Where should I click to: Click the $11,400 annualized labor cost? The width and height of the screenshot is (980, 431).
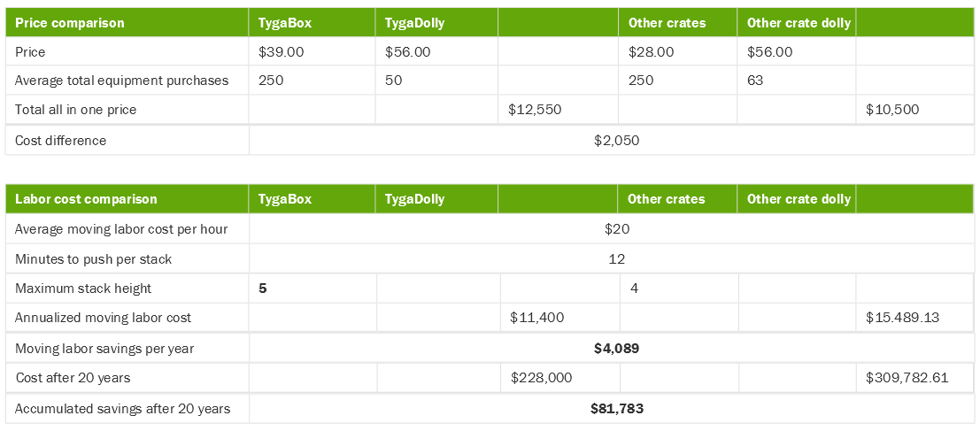pyautogui.click(x=536, y=318)
